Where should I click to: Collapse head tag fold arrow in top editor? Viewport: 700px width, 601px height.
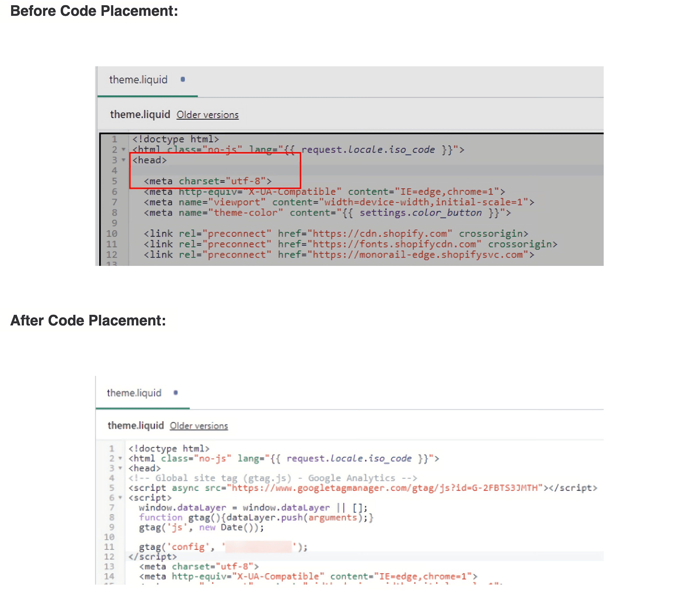[x=124, y=160]
